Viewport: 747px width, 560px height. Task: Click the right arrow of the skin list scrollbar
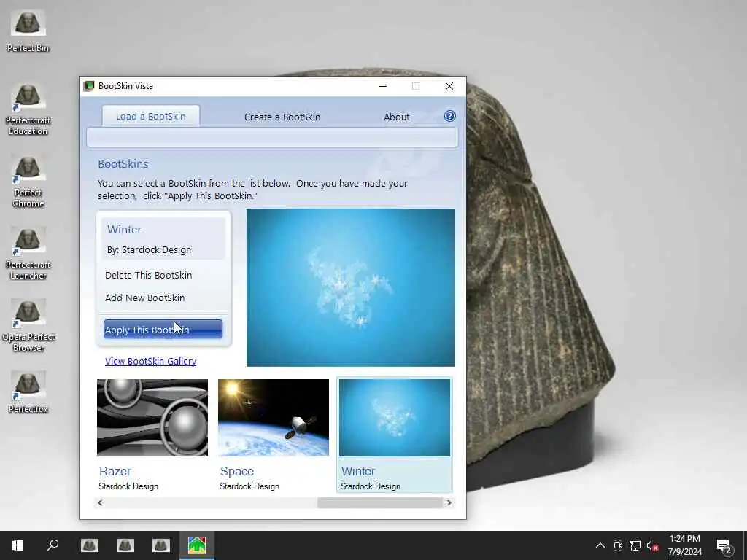click(449, 503)
